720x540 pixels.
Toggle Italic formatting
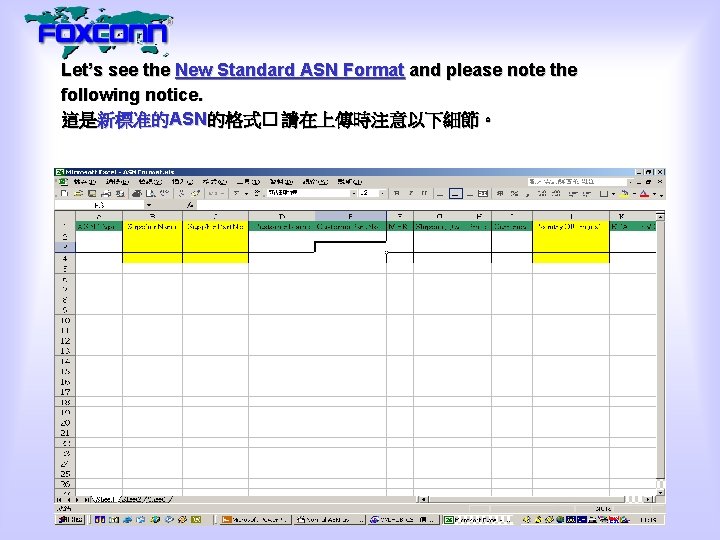(411, 194)
